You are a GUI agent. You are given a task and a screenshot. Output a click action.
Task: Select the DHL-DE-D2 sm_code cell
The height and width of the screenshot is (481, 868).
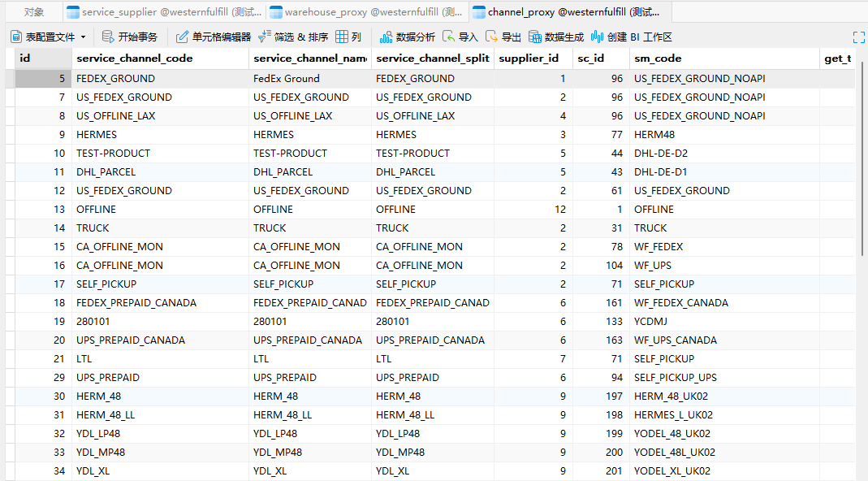724,154
